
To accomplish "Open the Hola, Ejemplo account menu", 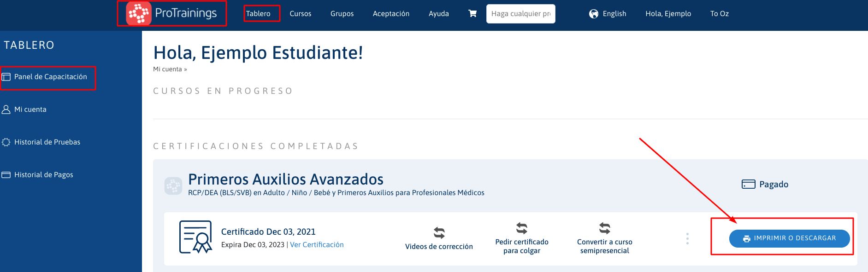I will 668,14.
